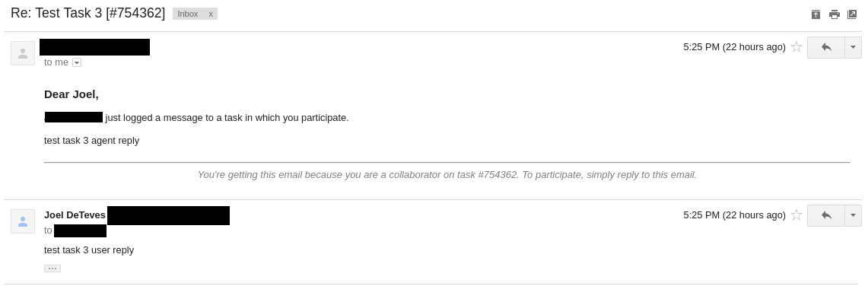The image size is (868, 286).
Task: Reply to Joel DeTeves' message
Action: (826, 215)
